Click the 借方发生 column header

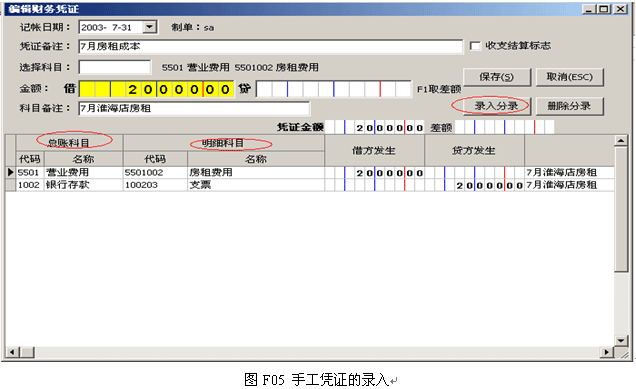[x=374, y=150]
